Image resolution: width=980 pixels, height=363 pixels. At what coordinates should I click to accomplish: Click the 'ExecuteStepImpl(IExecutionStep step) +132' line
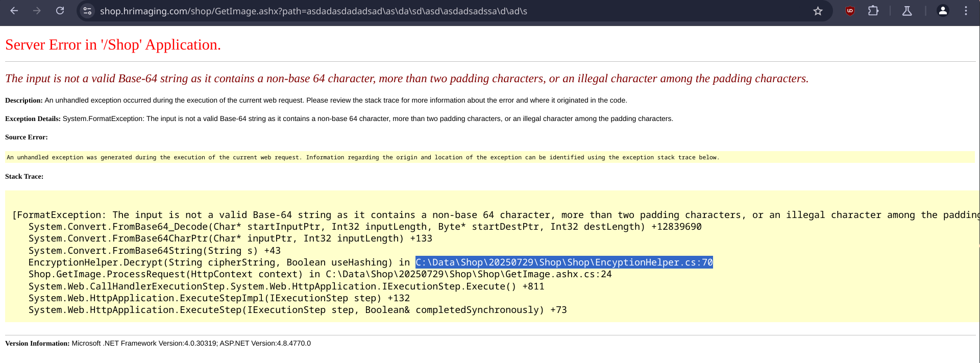pyautogui.click(x=219, y=298)
